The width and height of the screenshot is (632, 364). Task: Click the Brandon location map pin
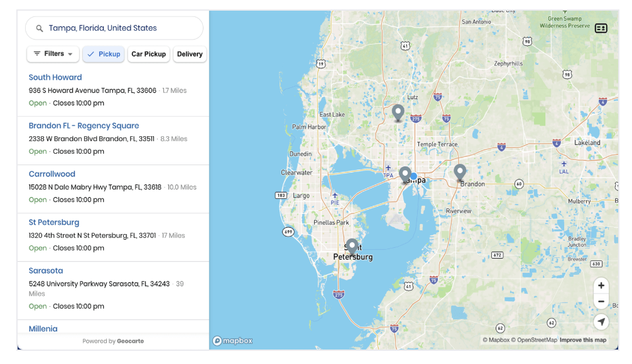click(460, 172)
